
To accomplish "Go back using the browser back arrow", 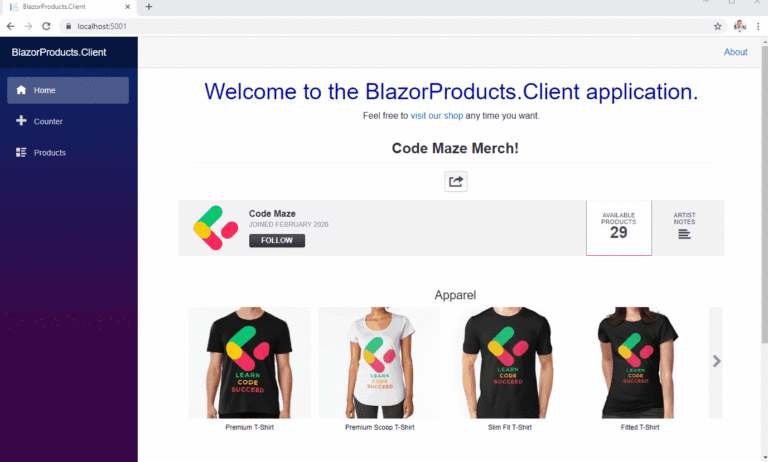I will click(x=10, y=26).
